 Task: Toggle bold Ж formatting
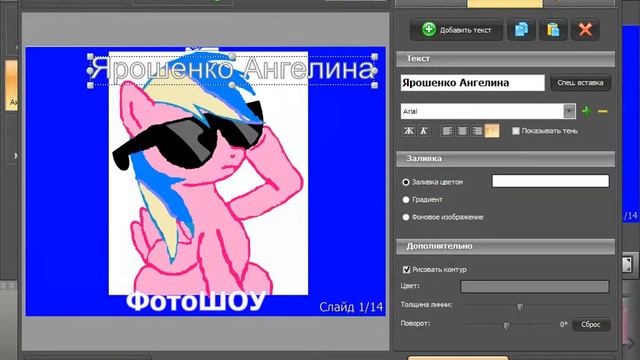pyautogui.click(x=409, y=131)
